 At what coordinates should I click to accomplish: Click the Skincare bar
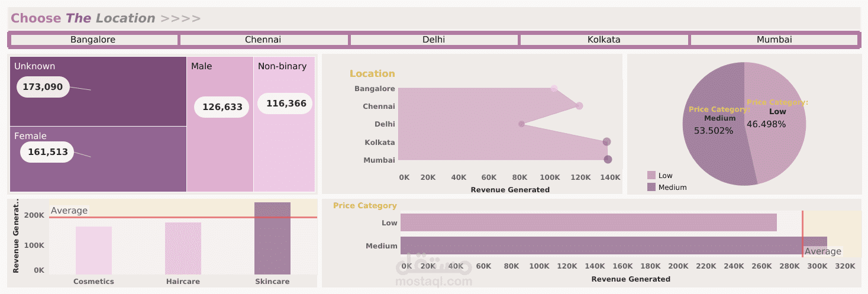pyautogui.click(x=272, y=238)
